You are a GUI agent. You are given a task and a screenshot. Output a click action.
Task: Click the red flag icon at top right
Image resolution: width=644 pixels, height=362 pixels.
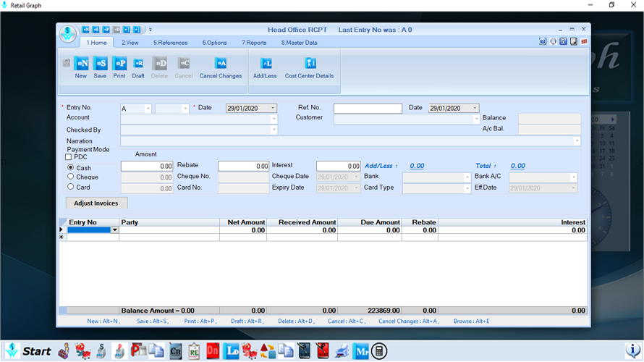pos(584,41)
